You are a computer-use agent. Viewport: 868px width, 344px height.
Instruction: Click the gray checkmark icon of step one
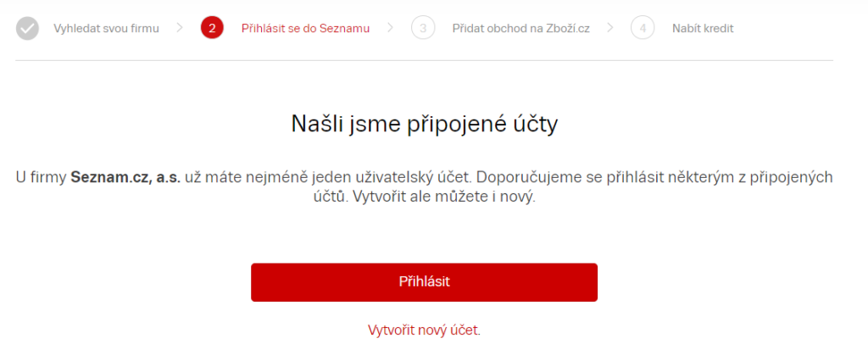27,28
